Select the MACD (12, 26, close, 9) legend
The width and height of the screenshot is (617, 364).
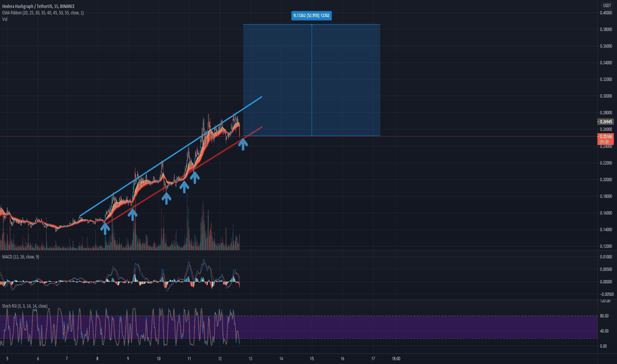pos(21,257)
